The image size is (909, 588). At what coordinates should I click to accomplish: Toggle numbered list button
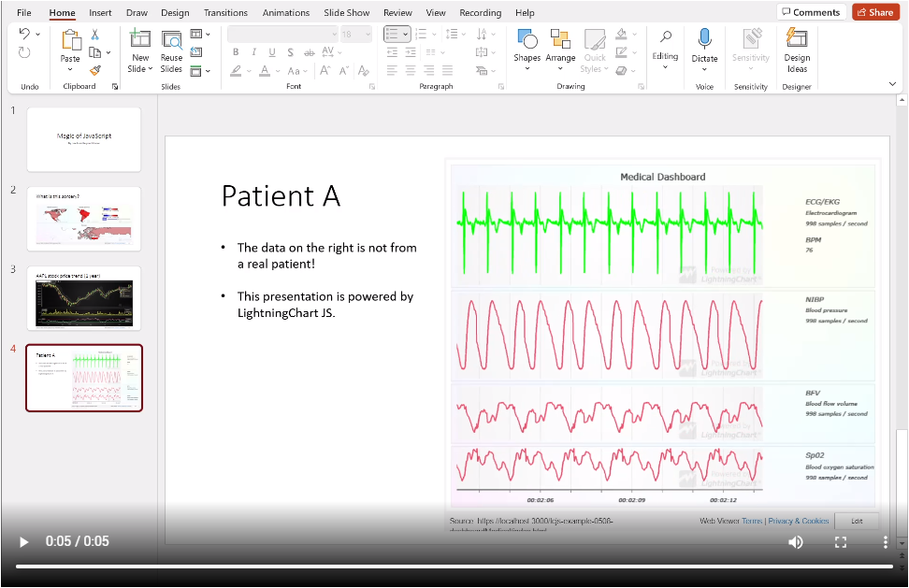[422, 35]
